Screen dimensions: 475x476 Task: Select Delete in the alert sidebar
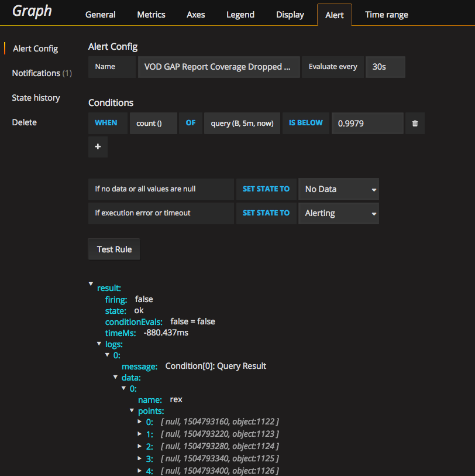click(24, 122)
